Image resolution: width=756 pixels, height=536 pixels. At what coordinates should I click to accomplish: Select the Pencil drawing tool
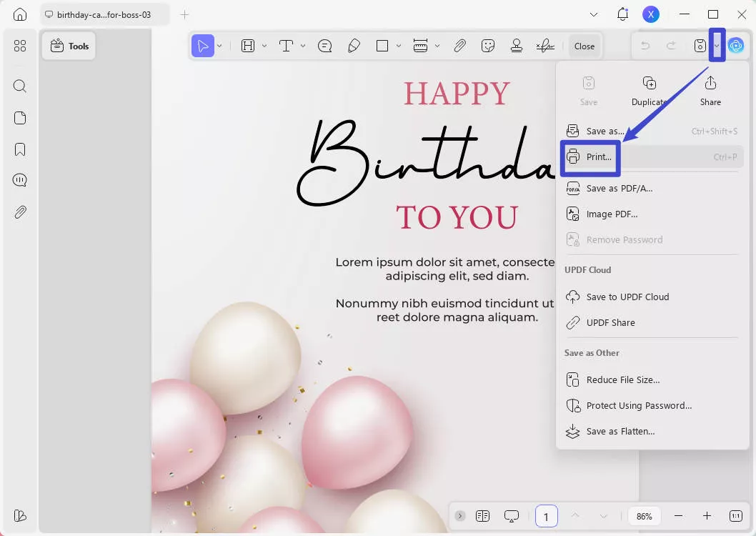[354, 46]
